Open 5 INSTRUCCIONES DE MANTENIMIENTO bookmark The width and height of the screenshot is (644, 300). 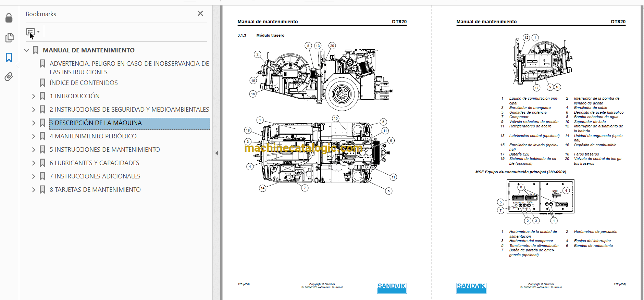click(x=105, y=150)
